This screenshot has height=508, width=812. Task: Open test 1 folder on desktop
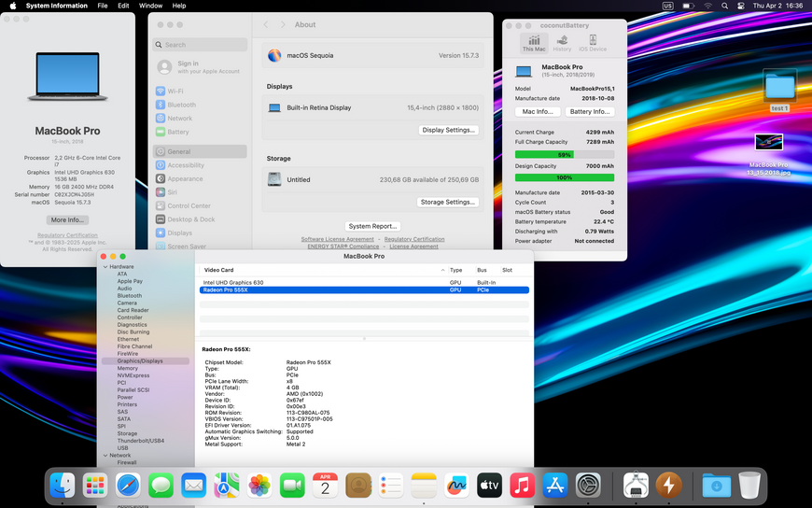(779, 91)
